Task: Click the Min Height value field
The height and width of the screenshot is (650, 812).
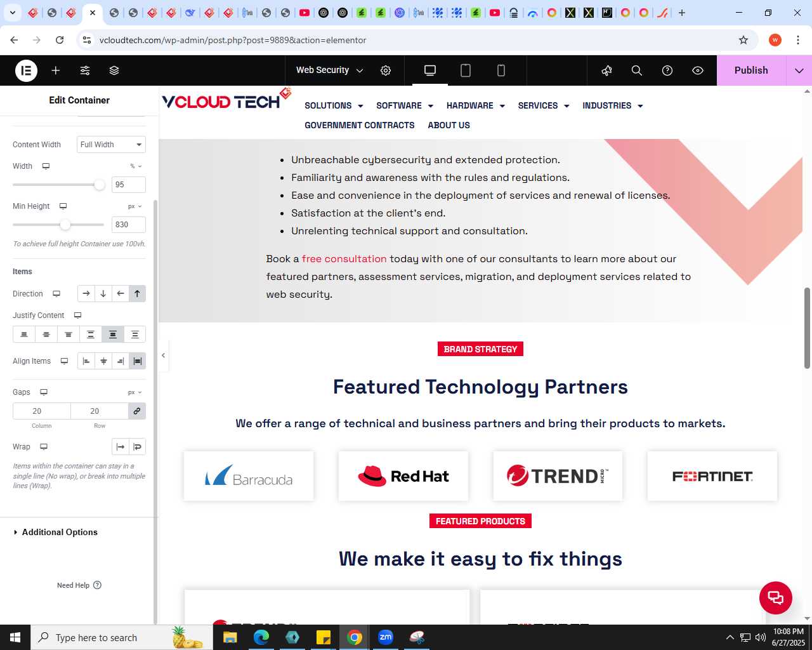Action: point(129,225)
